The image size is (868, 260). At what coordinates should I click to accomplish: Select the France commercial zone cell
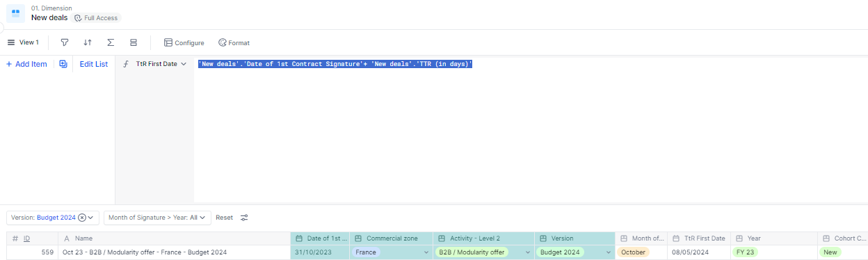(x=391, y=252)
